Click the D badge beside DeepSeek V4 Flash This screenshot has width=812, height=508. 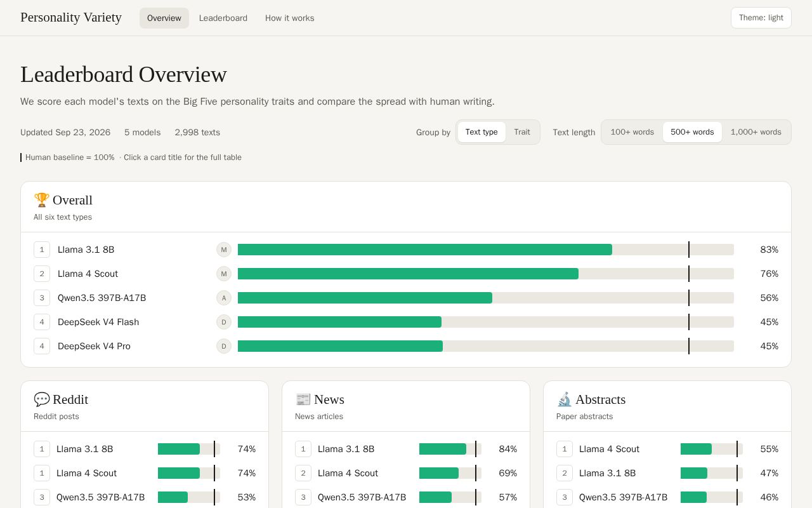[x=224, y=322]
